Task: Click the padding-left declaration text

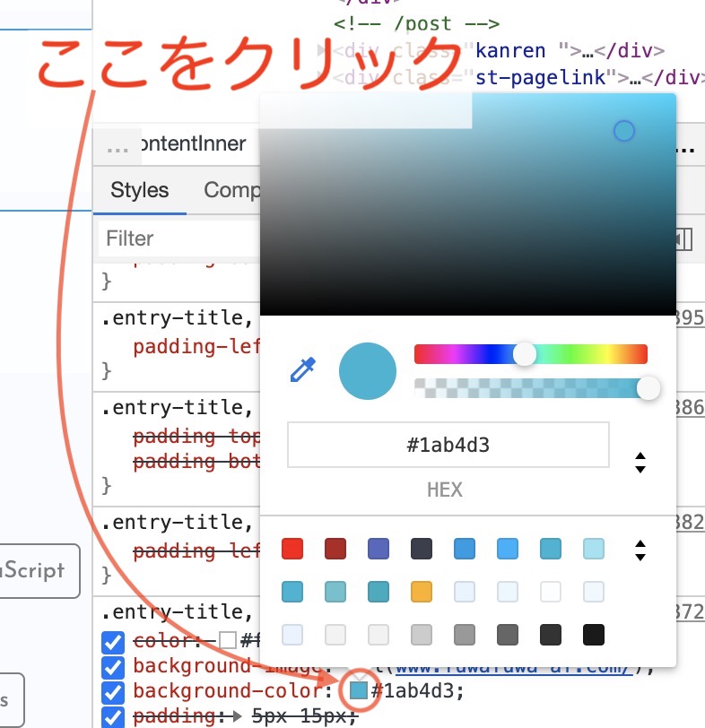Action: [196, 347]
